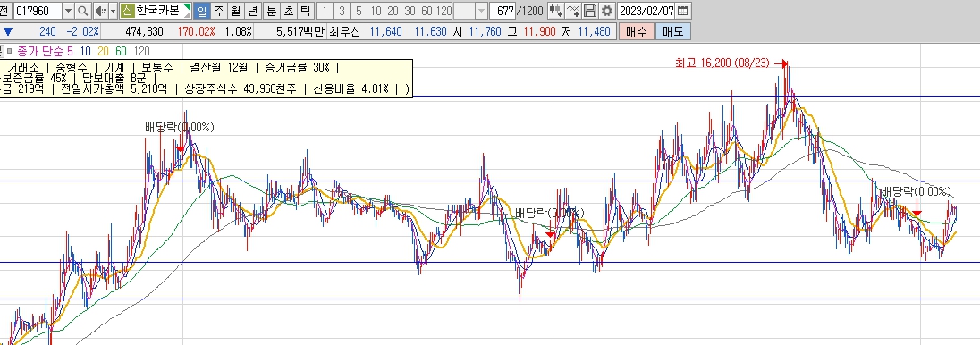
Task: Click the 매수 buy button
Action: pyautogui.click(x=637, y=31)
